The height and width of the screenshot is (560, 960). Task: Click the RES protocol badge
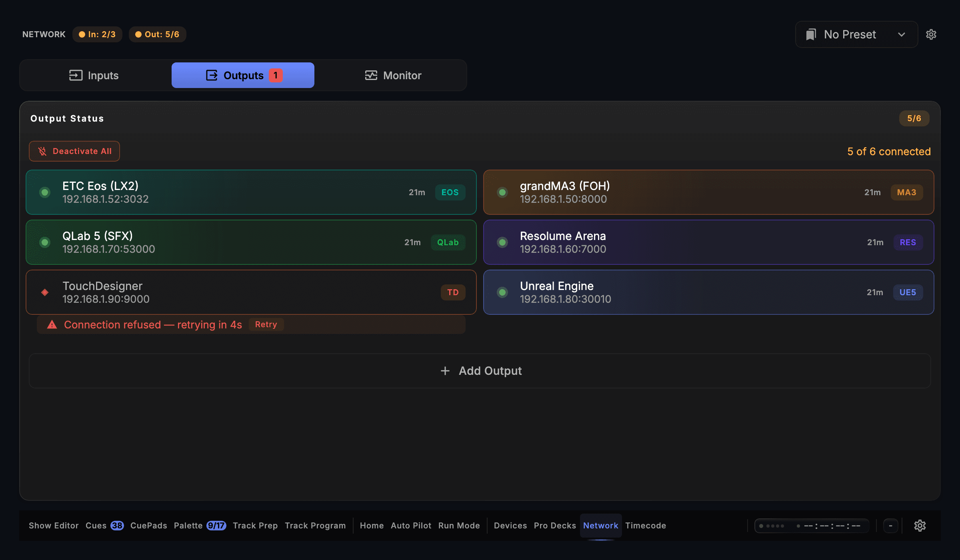pos(908,242)
